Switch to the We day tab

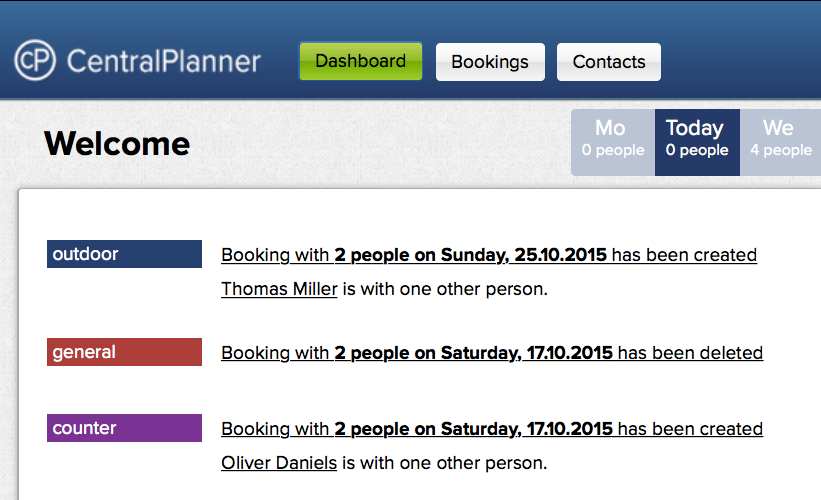click(778, 128)
